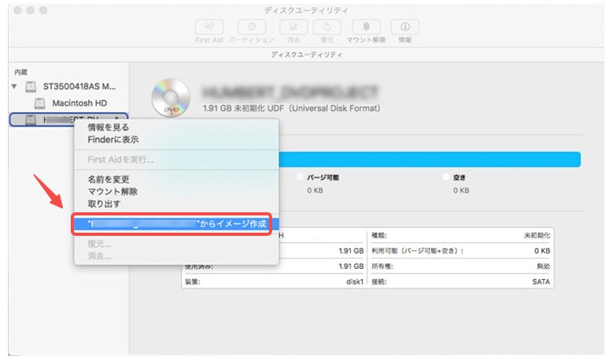The image size is (612, 364).
Task: Choose 復元... in the context menu
Action: click(99, 245)
